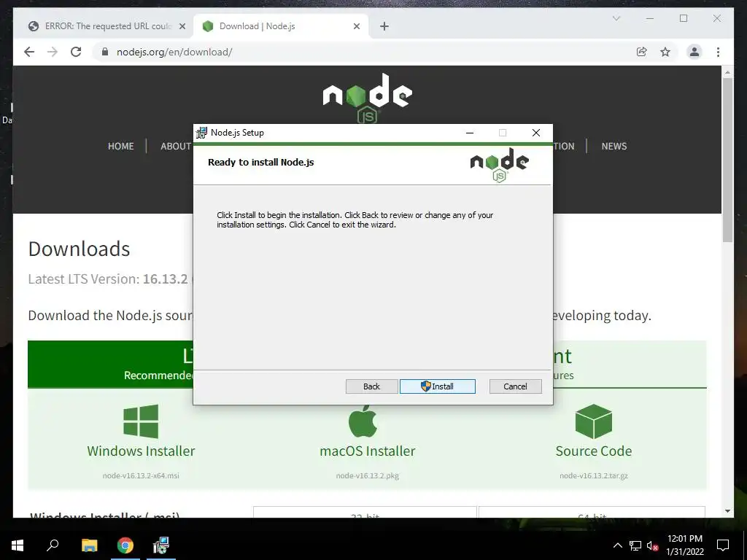
Task: Click the macOS Installer link text
Action: [x=368, y=451]
